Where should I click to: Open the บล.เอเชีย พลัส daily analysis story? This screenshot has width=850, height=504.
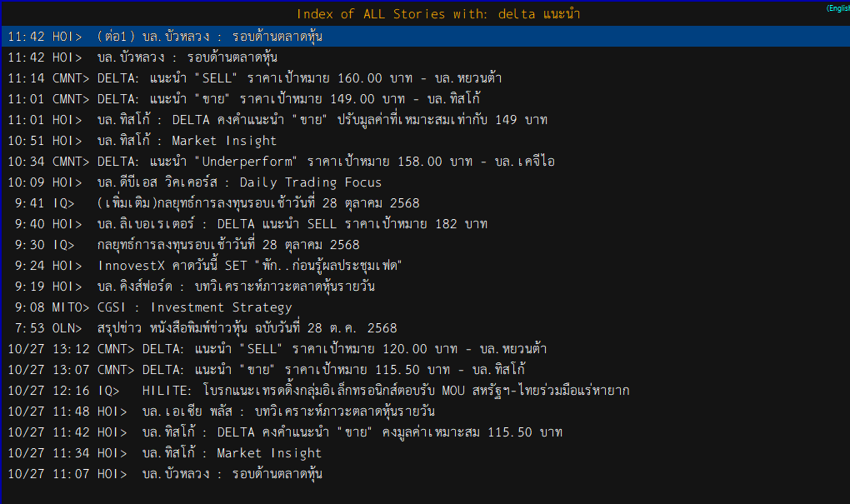[x=288, y=412]
